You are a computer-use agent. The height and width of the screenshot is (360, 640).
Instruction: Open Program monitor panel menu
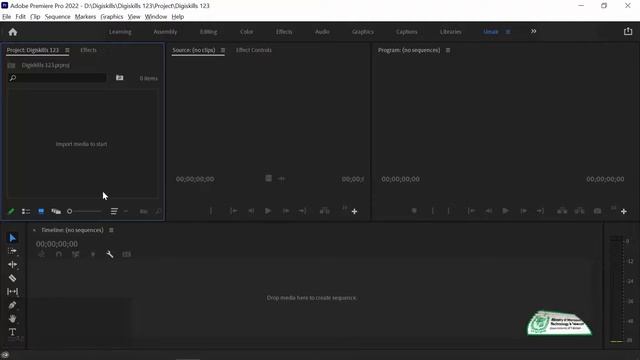tap(448, 50)
